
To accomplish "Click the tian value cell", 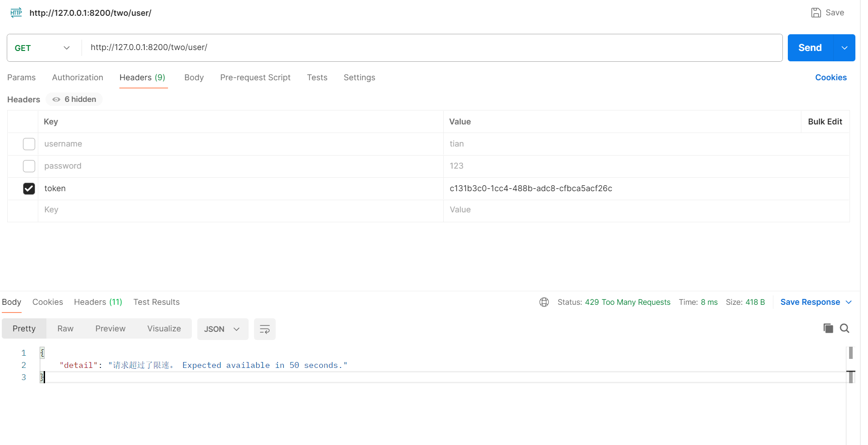I will 646,144.
